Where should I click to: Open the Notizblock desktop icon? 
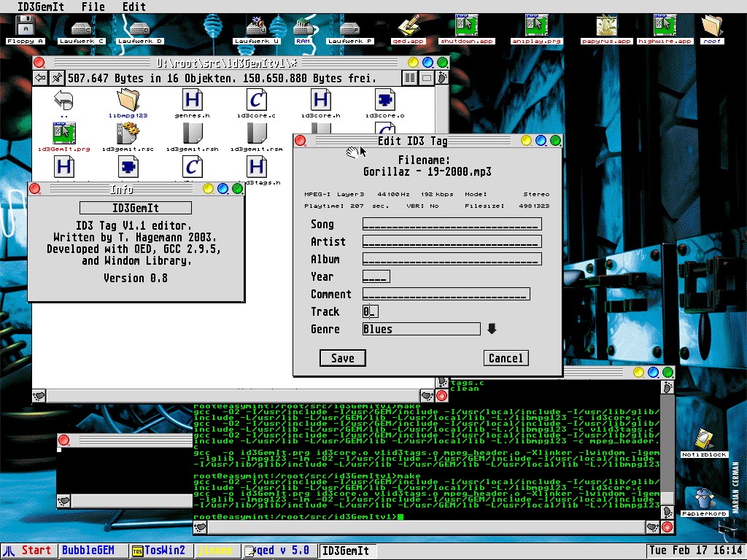tap(704, 443)
